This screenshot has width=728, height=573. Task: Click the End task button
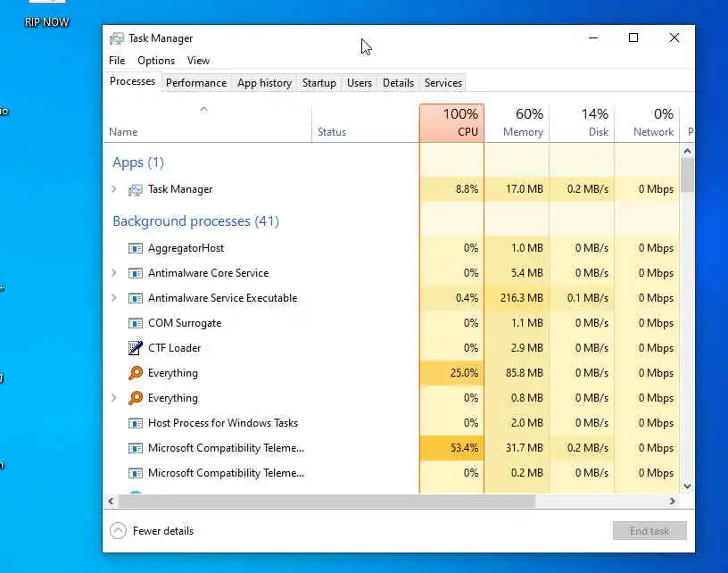(649, 531)
